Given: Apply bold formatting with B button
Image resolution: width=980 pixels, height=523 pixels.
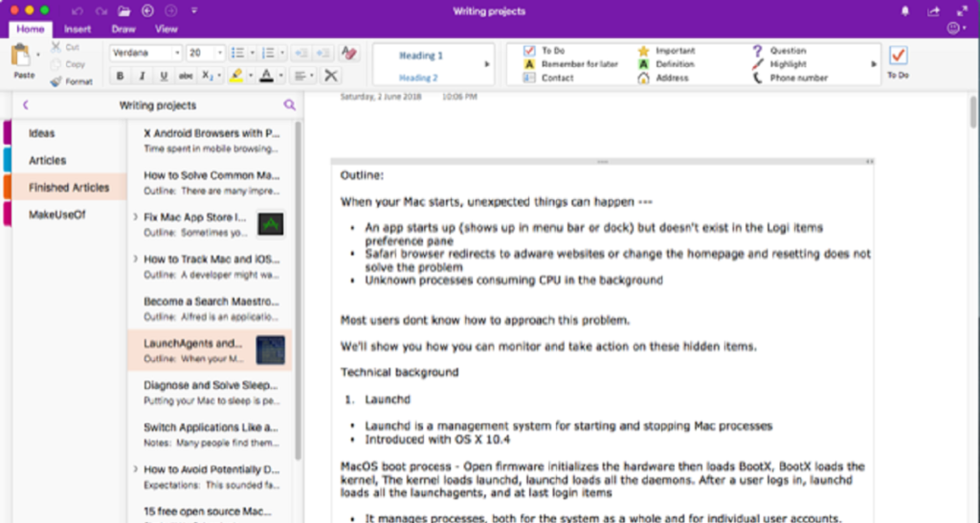Looking at the screenshot, I should point(121,76).
